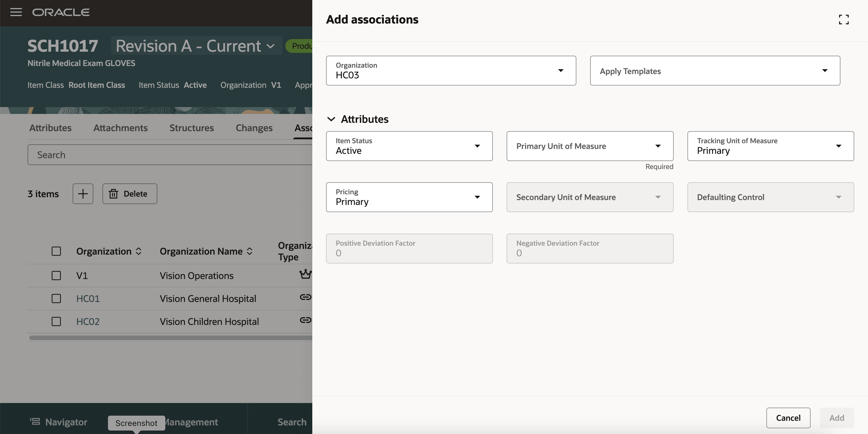
Task: Click the Cancel button
Action: pyautogui.click(x=788, y=418)
